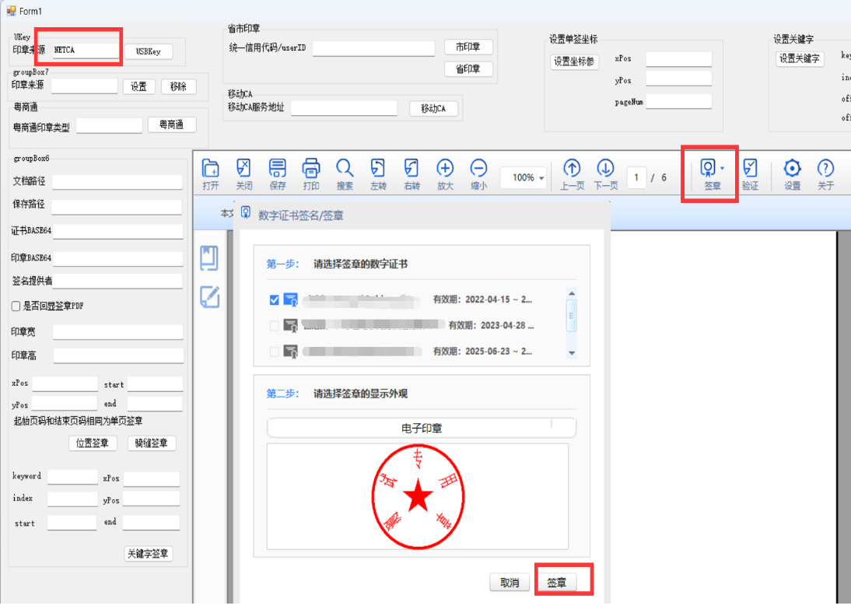This screenshot has height=616, width=851.
Task: Select the certificate valid from 2025-06-23
Action: 274,352
